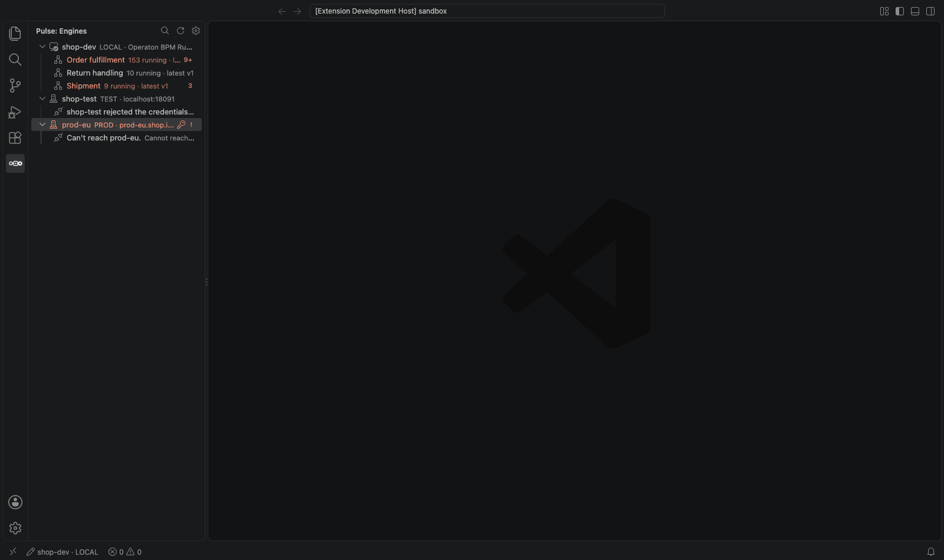Click the key icon on prod-eu row
Image resolution: width=944 pixels, height=560 pixels.
pyautogui.click(x=182, y=125)
